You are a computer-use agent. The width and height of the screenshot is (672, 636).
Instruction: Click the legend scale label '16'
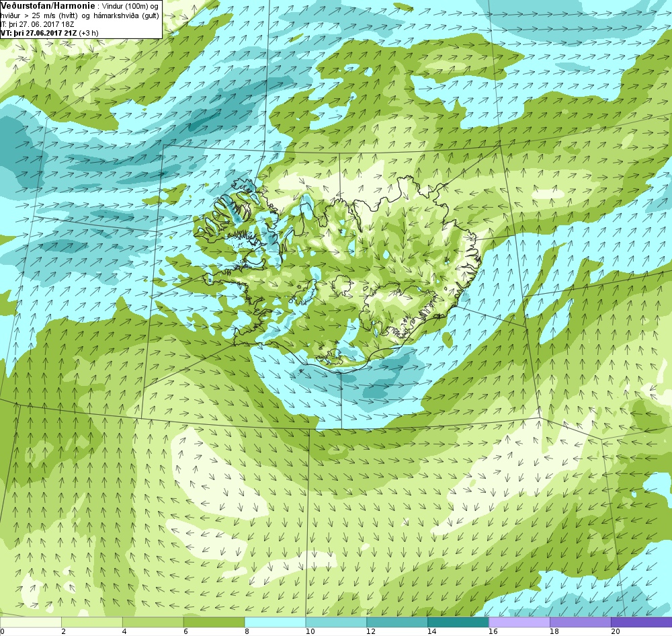tap(493, 631)
